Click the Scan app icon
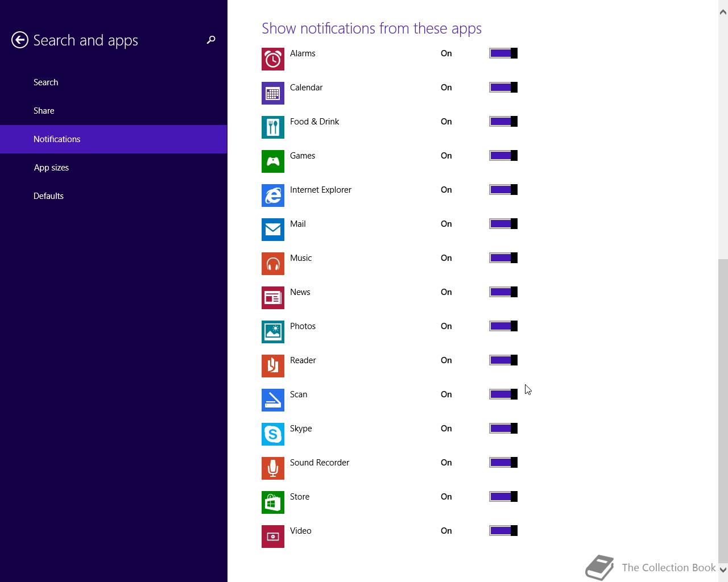 273,400
